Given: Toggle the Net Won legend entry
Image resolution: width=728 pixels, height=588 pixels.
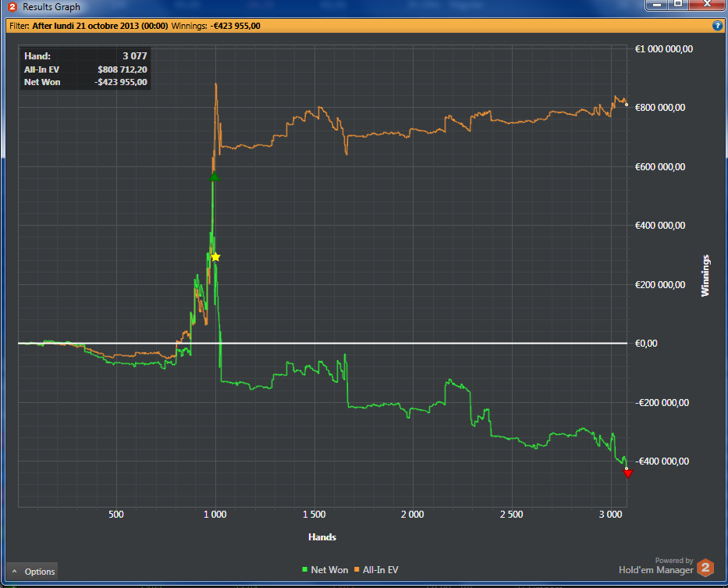Looking at the screenshot, I should point(325,569).
